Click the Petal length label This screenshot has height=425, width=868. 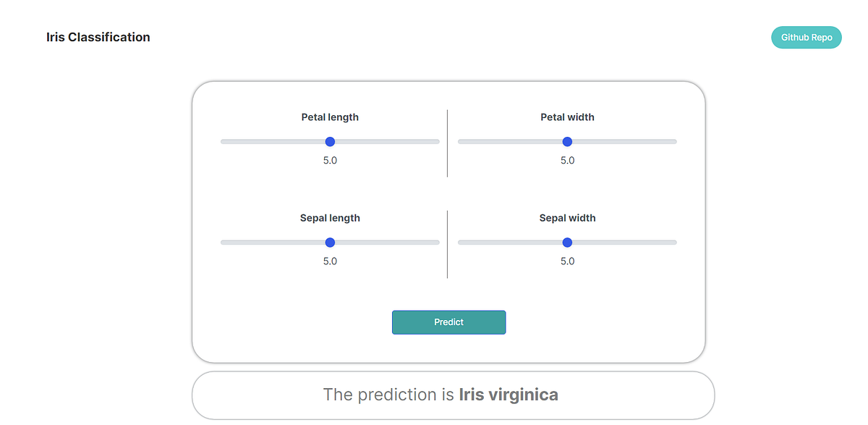(330, 117)
